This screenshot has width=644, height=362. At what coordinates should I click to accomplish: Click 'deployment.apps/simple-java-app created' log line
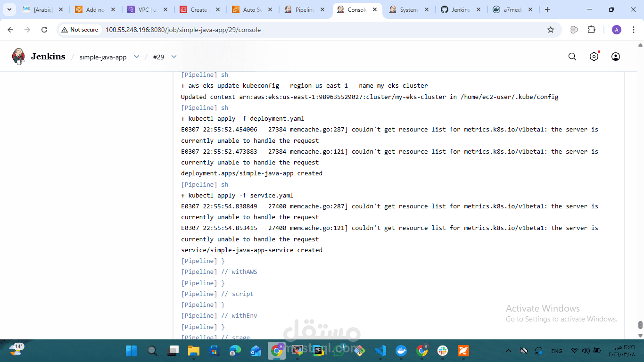(252, 173)
